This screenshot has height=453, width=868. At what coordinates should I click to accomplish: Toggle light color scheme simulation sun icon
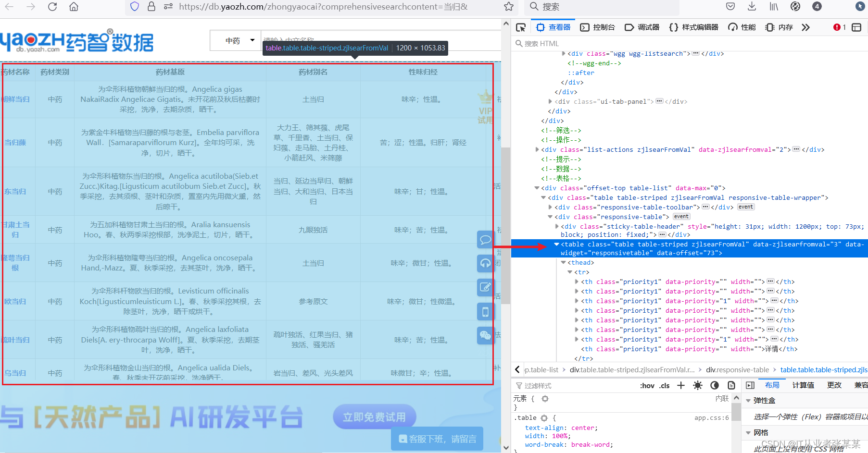(x=698, y=385)
